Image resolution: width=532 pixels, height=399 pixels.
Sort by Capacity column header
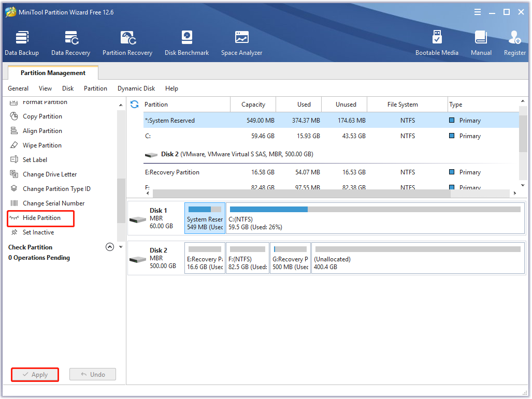point(253,105)
